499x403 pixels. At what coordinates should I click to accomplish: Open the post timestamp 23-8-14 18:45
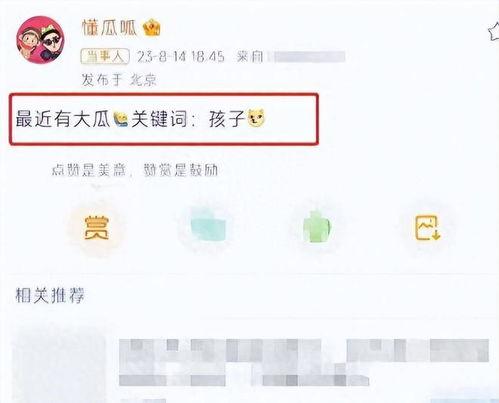(181, 57)
